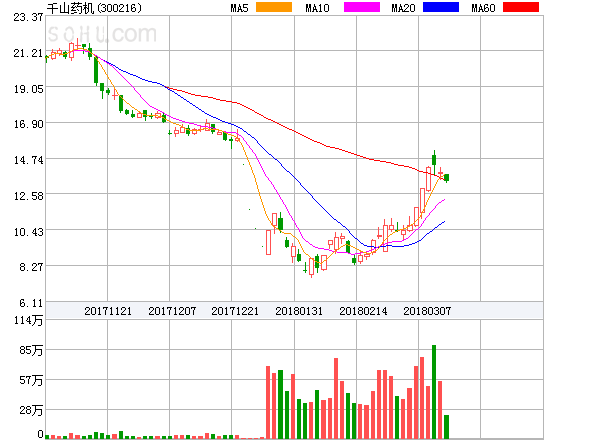Image resolution: width=600 pixels, height=440 pixels.
Task: Click the 20180214 date label
Action: [x=363, y=311]
